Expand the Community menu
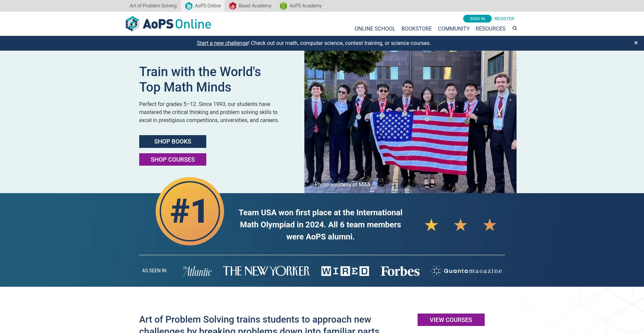Viewport: 644px width, 333px height. pos(453,29)
